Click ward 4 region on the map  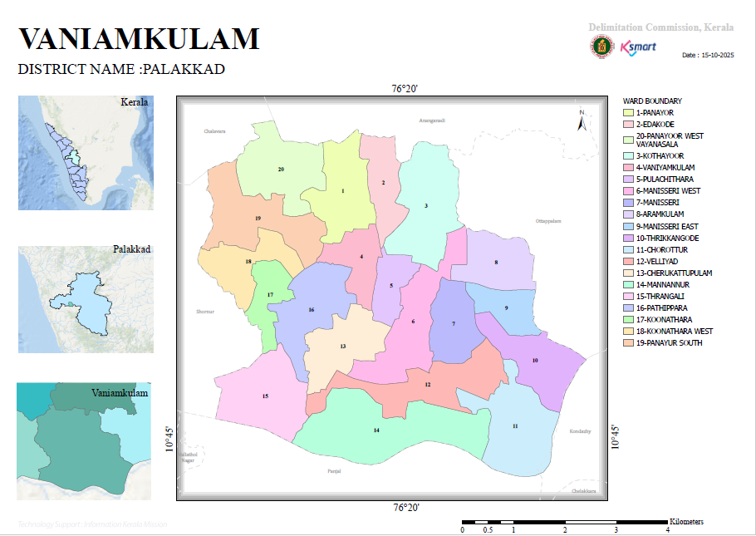[x=361, y=257]
